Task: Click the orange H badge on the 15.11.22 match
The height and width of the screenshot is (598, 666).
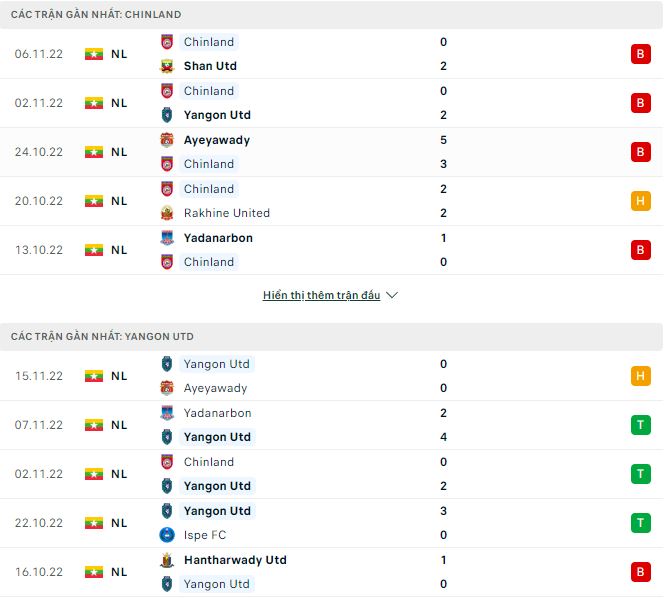Action: tap(641, 376)
